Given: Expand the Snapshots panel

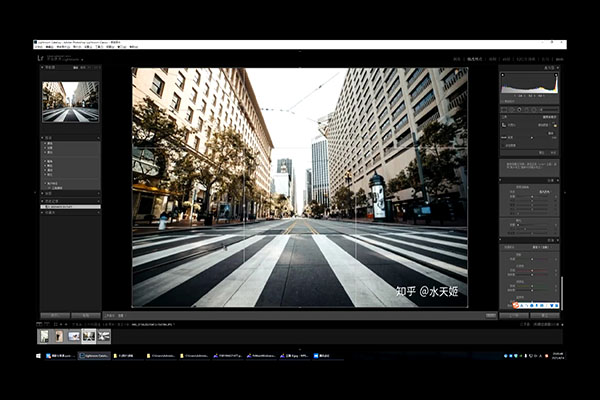Looking at the screenshot, I should (x=42, y=193).
